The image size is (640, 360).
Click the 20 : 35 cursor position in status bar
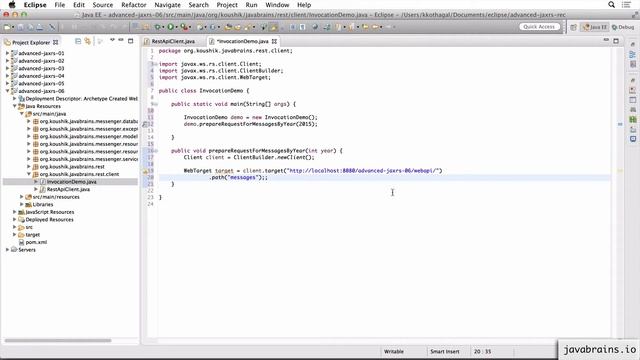coord(482,351)
